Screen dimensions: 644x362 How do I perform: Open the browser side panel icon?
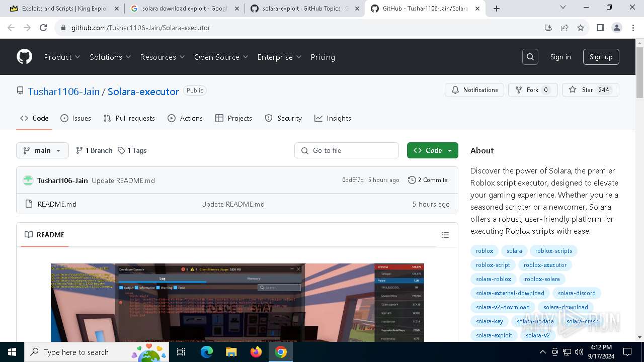tap(600, 28)
